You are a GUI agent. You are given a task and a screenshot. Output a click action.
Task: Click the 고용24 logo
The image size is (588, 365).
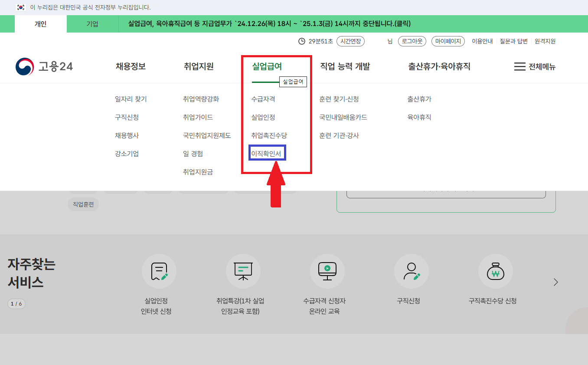click(43, 66)
